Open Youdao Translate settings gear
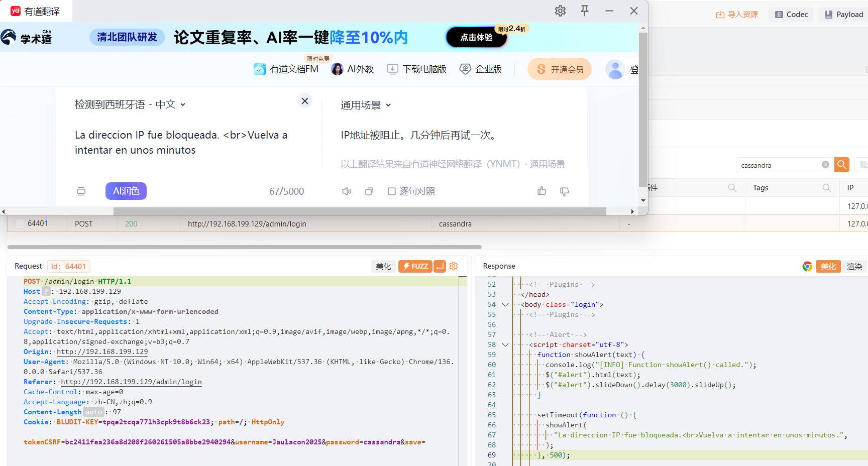 [560, 11]
